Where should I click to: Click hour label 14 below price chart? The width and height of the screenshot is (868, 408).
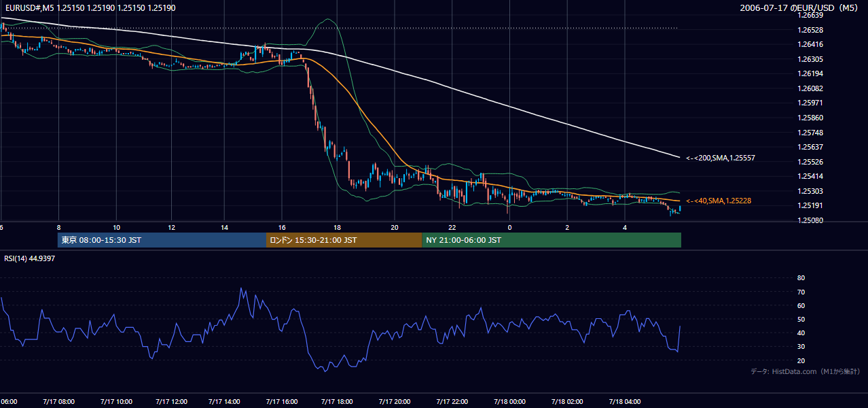[x=225, y=227]
